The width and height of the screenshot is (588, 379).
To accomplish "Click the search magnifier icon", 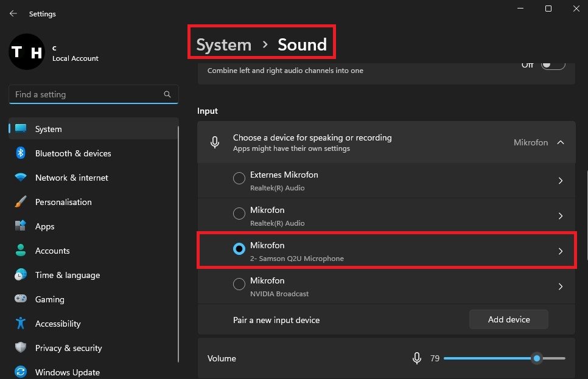I will (x=167, y=94).
